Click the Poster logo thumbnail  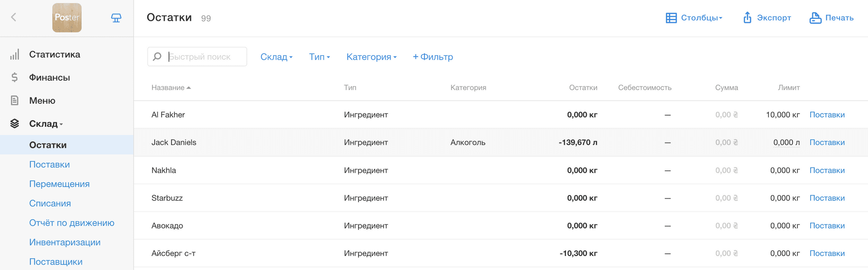click(67, 18)
